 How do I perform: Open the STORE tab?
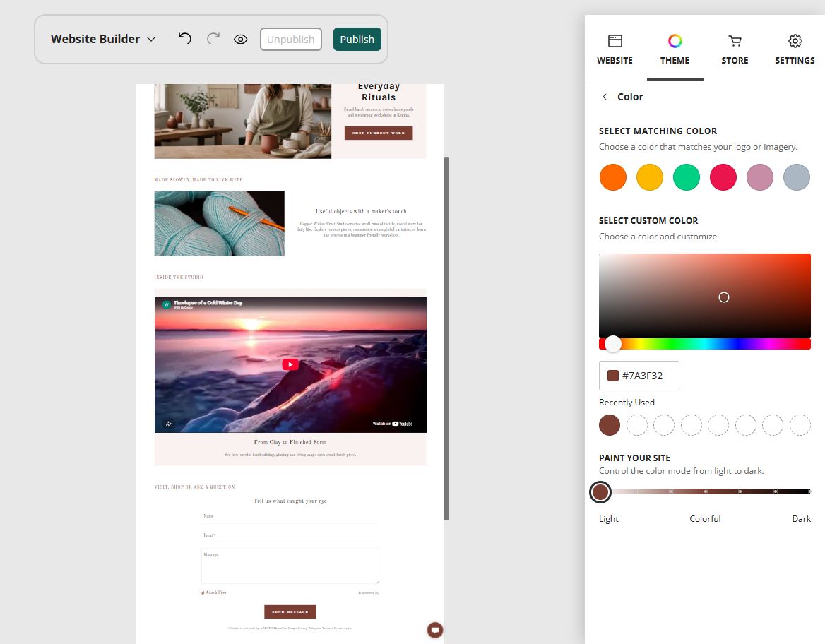click(x=735, y=49)
